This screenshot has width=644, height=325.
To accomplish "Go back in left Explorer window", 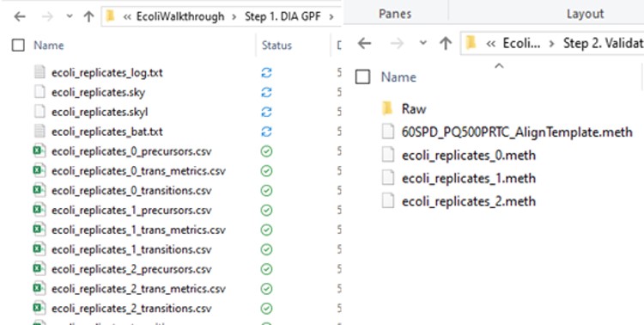I will (20, 16).
